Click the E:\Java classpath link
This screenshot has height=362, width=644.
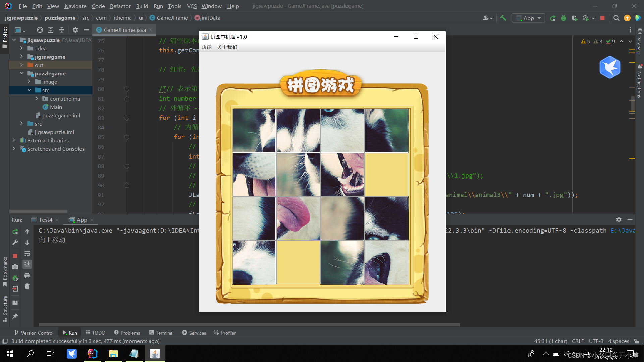click(623, 230)
